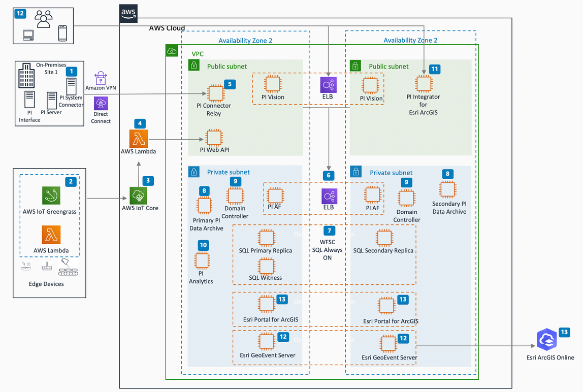The height and width of the screenshot is (392, 583).
Task: Click the laptop icon under users
Action: coord(28,36)
